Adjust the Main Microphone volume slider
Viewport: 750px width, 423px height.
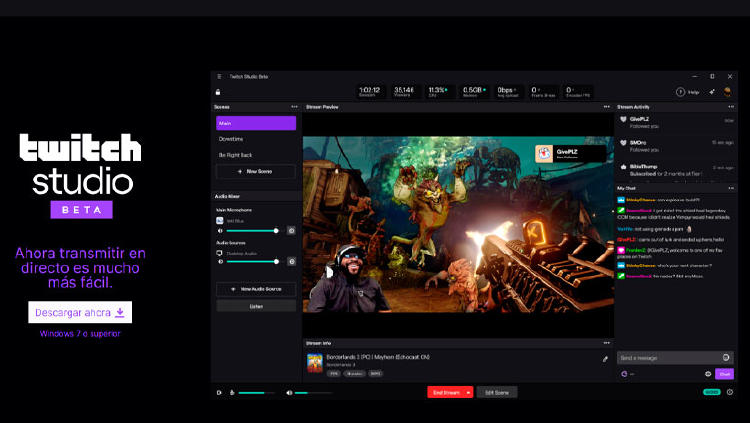[253, 231]
